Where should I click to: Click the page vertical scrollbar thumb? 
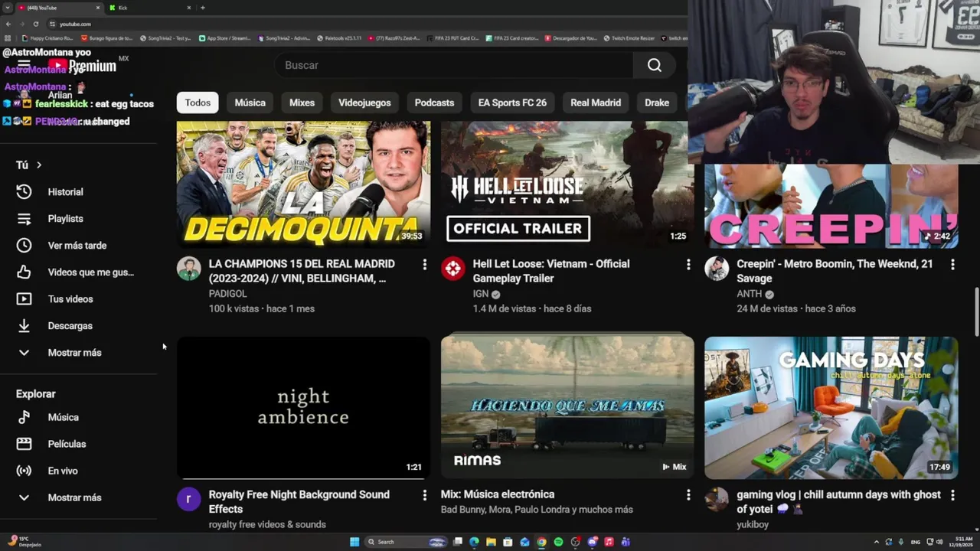pos(975,311)
